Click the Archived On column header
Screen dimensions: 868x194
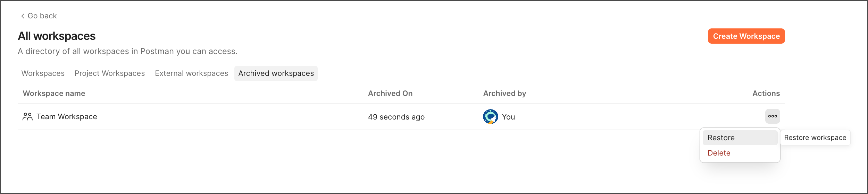390,94
